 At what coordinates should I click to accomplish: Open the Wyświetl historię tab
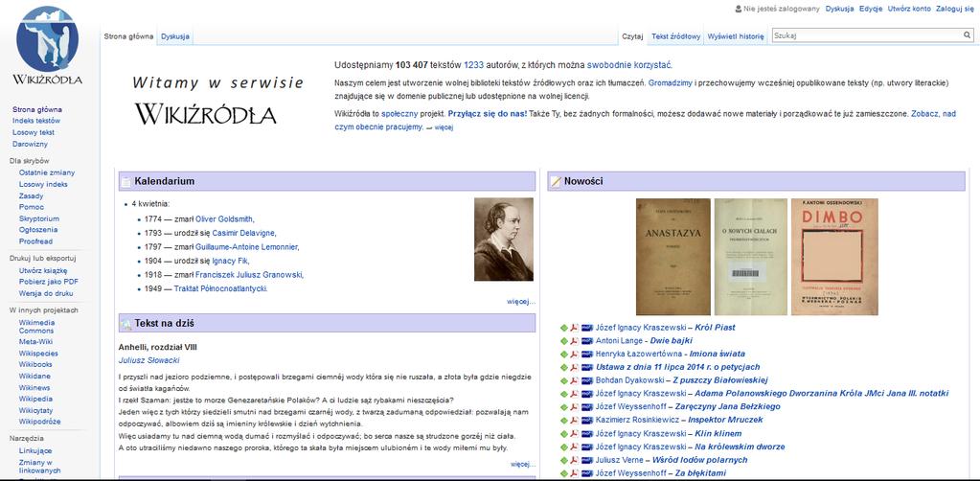(x=736, y=36)
